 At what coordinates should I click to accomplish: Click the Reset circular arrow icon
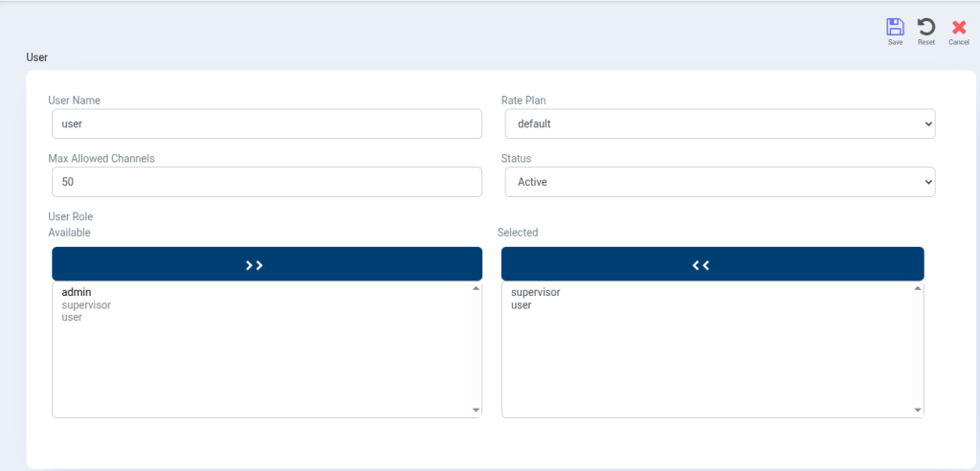tap(925, 27)
